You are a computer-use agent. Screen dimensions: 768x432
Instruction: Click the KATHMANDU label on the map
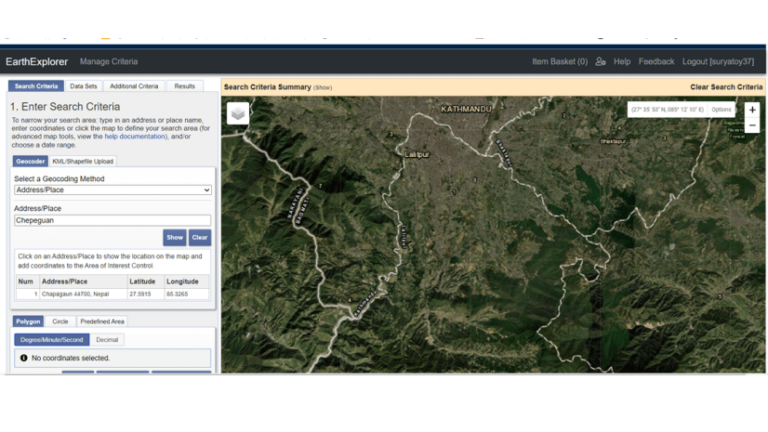pyautogui.click(x=466, y=109)
